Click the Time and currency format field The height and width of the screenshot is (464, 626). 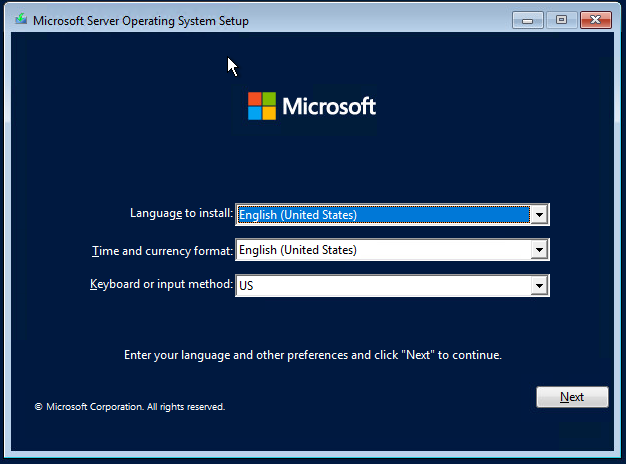(392, 250)
